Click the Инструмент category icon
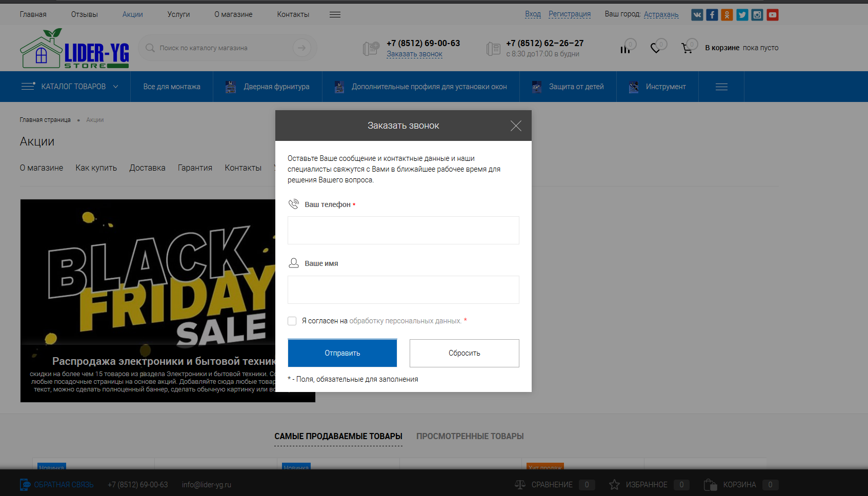Image resolution: width=868 pixels, height=496 pixels. [634, 87]
